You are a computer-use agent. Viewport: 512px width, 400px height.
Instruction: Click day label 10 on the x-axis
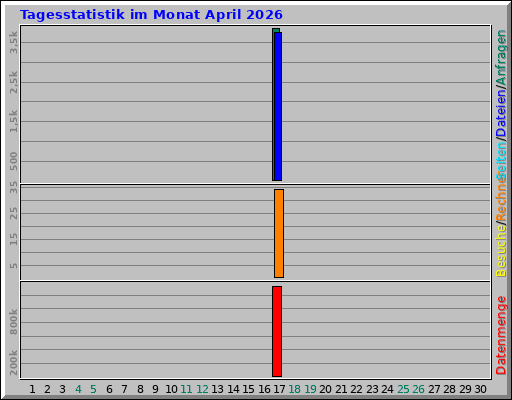[171, 389]
